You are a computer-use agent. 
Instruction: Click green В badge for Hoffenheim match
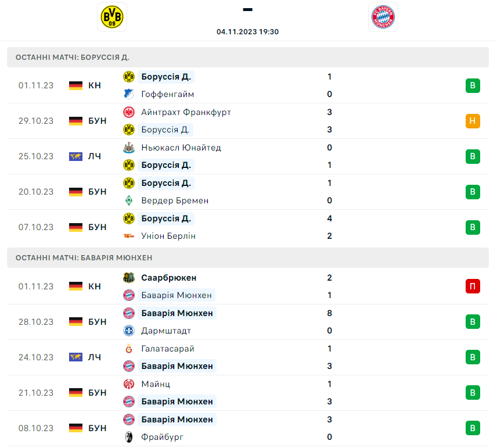[x=473, y=85]
